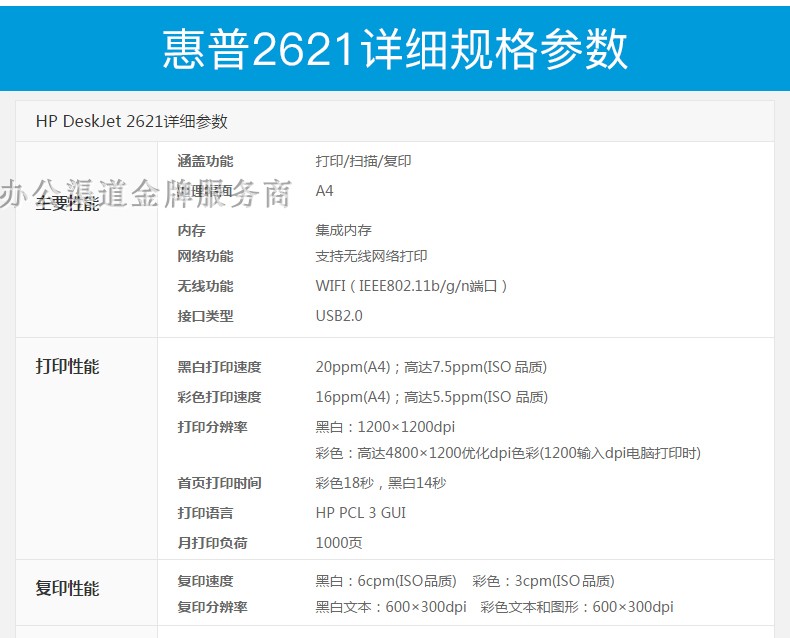Click the 彩色文本和图形：600×300dpi value
790x638 pixels.
[x=577, y=607]
